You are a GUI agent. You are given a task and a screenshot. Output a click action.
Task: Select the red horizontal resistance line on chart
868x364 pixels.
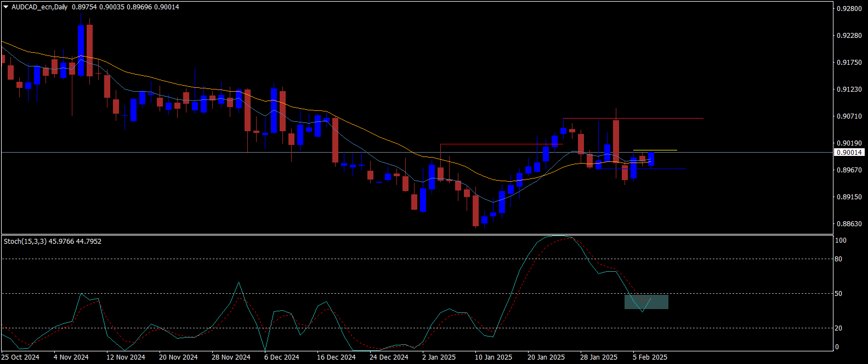(502, 144)
